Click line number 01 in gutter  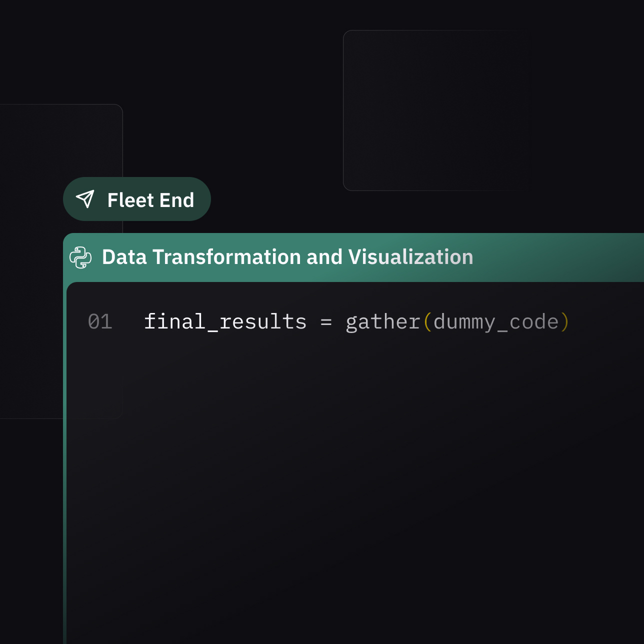click(x=100, y=321)
